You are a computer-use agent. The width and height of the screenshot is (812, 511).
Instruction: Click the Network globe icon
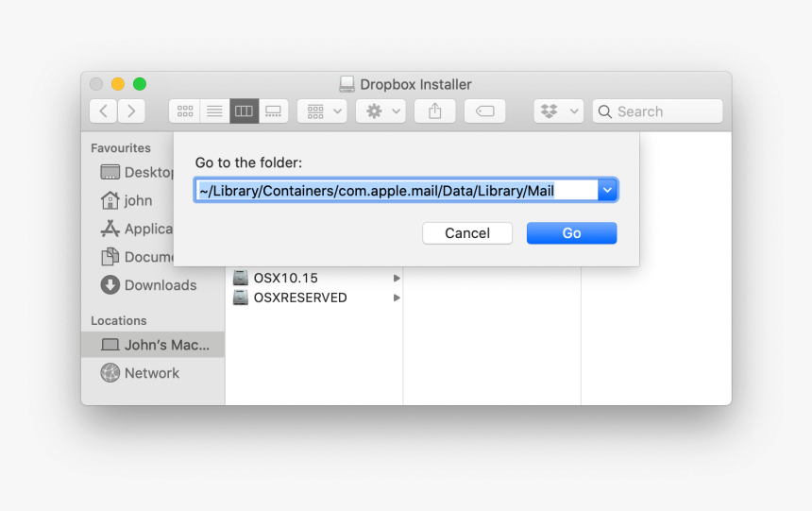point(110,373)
